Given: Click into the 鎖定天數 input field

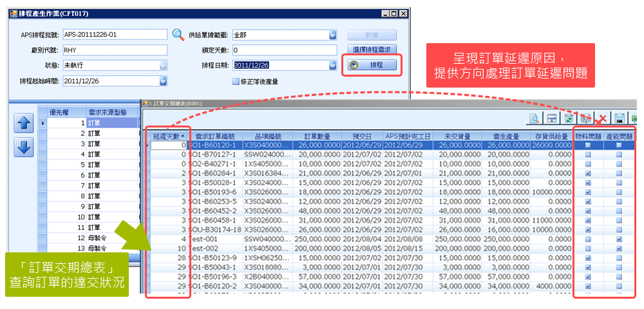Looking at the screenshot, I should 284,50.
